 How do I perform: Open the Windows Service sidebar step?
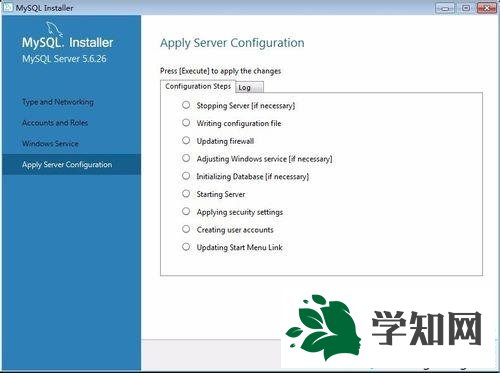click(50, 144)
